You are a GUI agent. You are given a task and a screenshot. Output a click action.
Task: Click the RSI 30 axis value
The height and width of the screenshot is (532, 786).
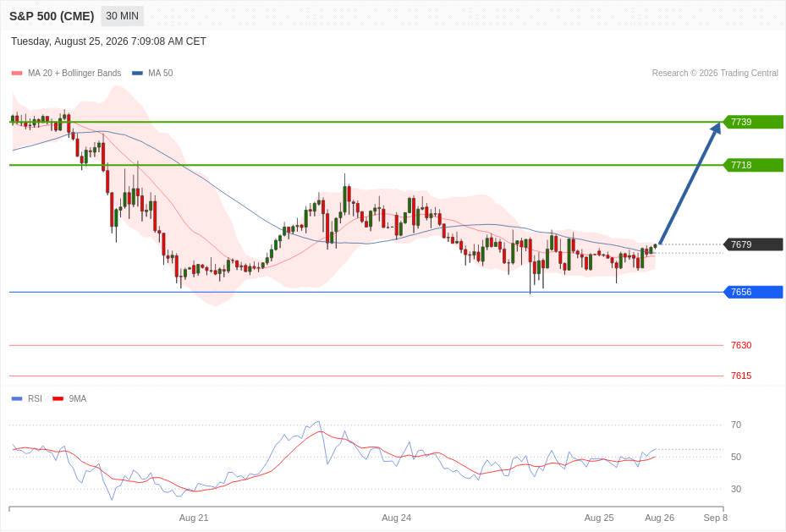point(736,489)
